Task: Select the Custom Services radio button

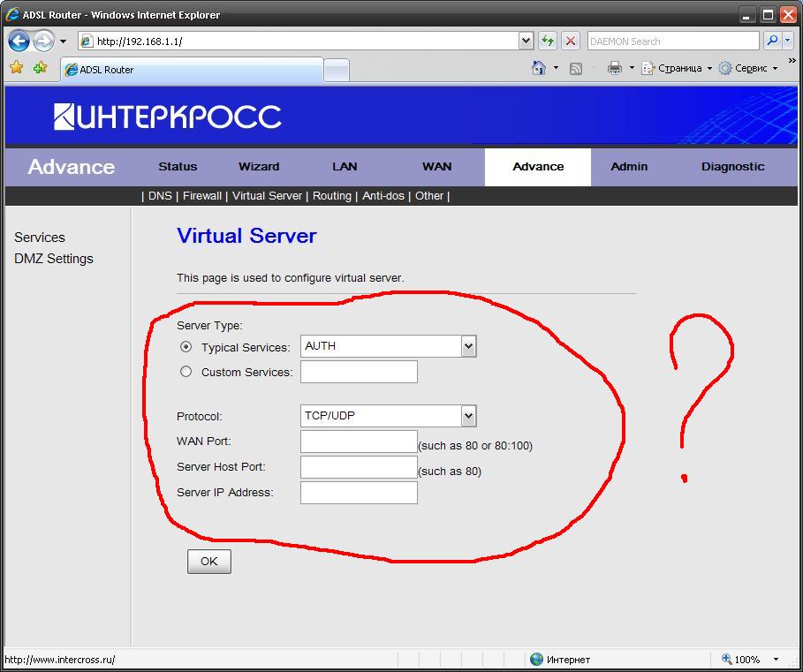Action: pyautogui.click(x=186, y=372)
